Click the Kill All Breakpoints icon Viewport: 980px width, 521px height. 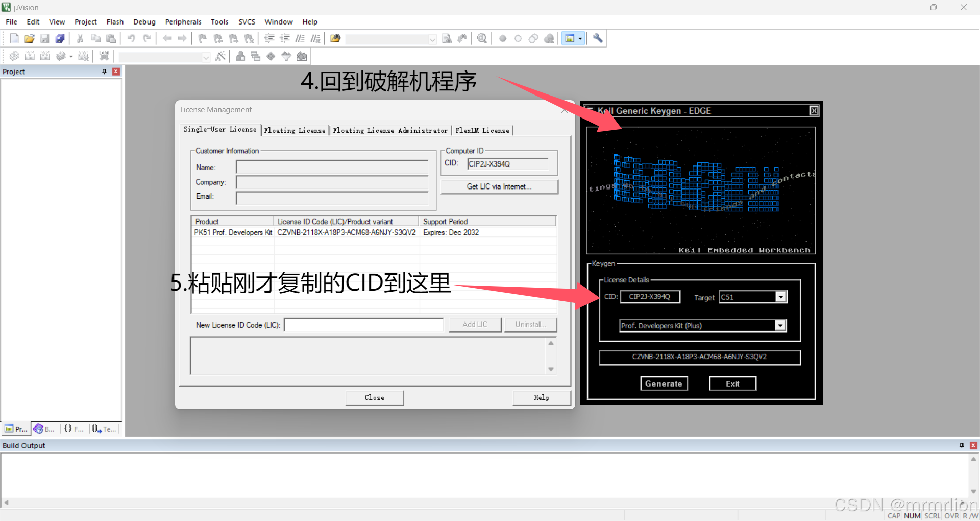click(x=549, y=38)
